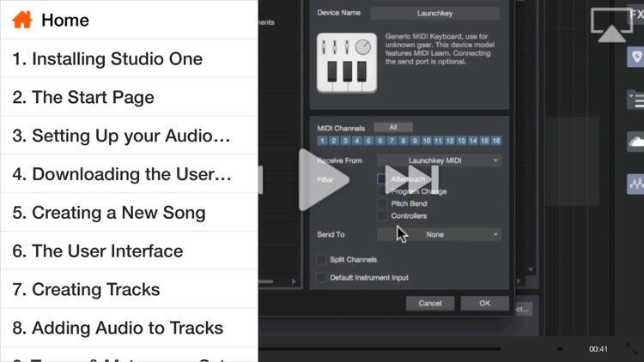Open chapter 8. Adding Audio to Tracks

[129, 328]
